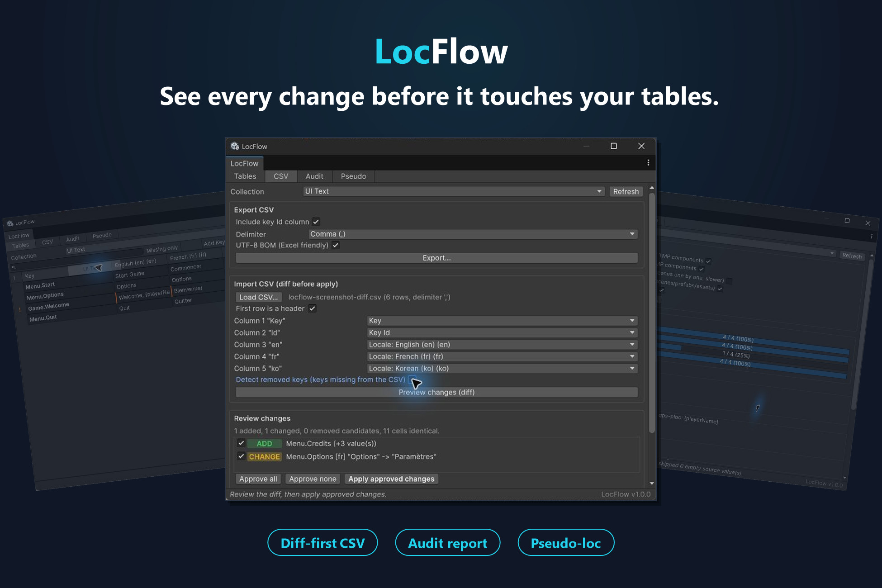
Task: Click the Approve none button
Action: tap(313, 479)
